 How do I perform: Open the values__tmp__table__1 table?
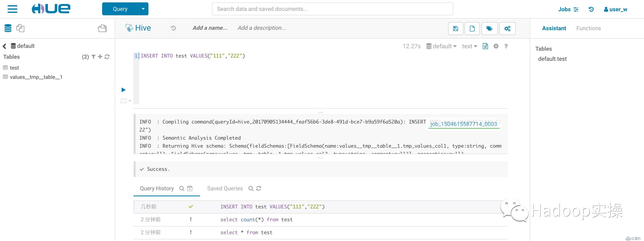[37, 77]
